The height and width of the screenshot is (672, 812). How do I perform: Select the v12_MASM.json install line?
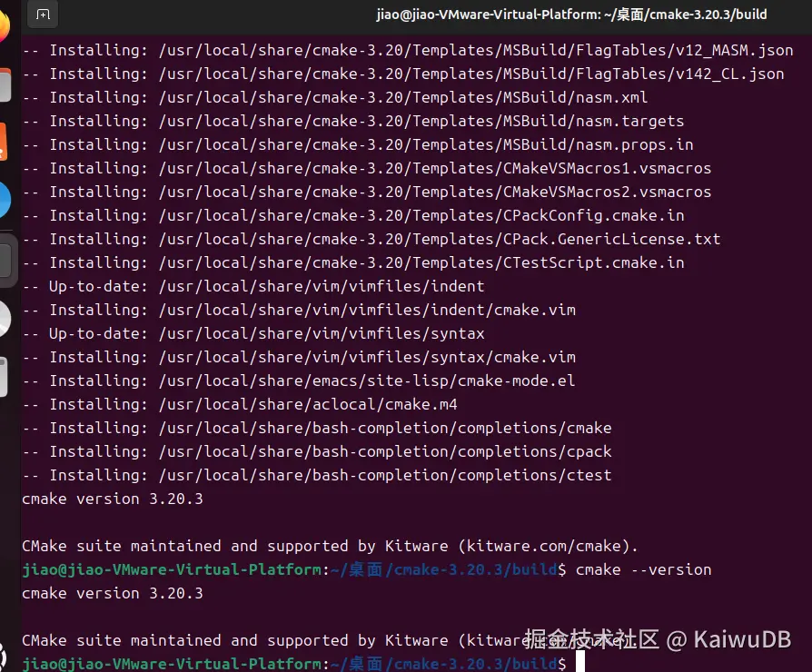coord(408,50)
